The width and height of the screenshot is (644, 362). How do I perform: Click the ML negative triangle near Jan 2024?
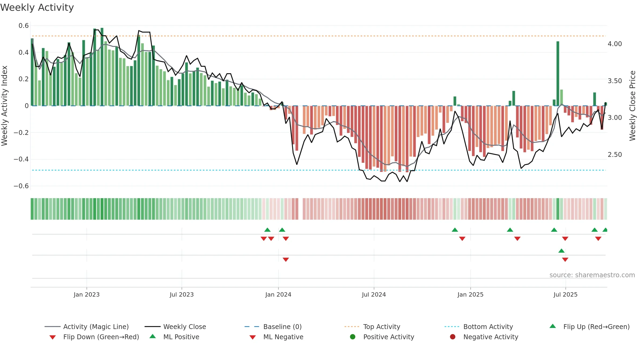tap(286, 260)
